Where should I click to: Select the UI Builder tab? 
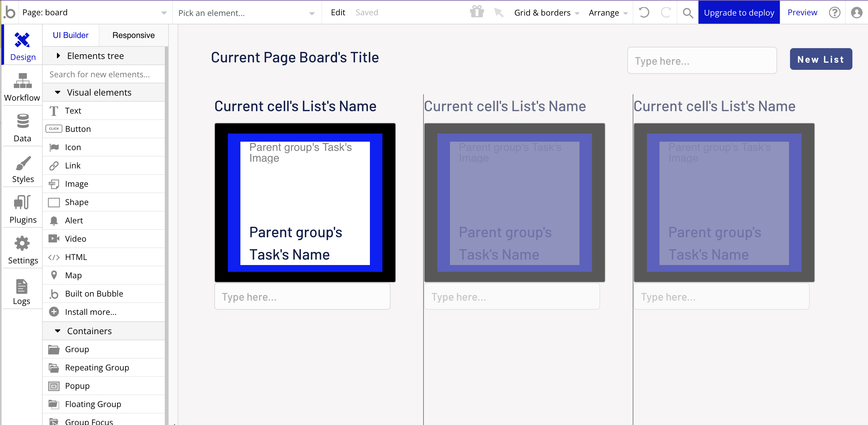point(71,35)
